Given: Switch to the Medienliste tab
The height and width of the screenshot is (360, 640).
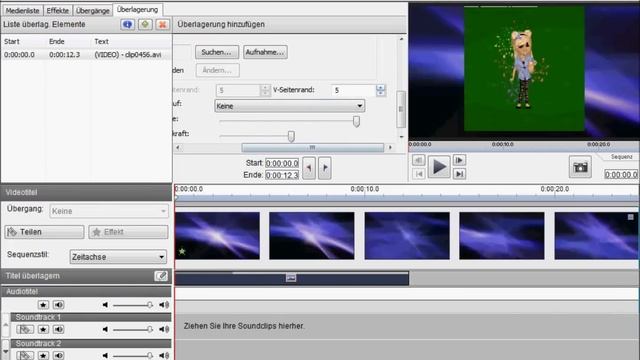Looking at the screenshot, I should pos(22,11).
